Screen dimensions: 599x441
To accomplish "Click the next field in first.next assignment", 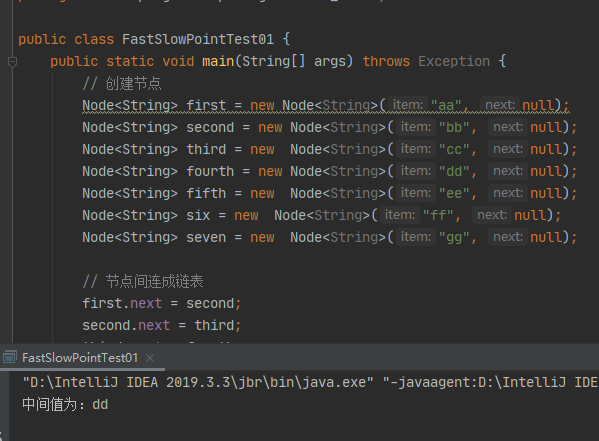I will pyautogui.click(x=146, y=303).
